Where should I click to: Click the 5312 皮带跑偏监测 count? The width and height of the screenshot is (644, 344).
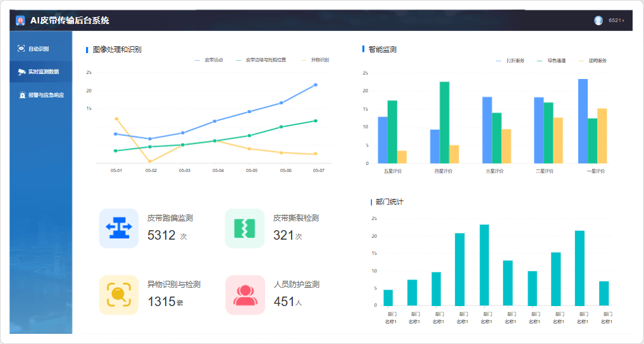pos(161,235)
